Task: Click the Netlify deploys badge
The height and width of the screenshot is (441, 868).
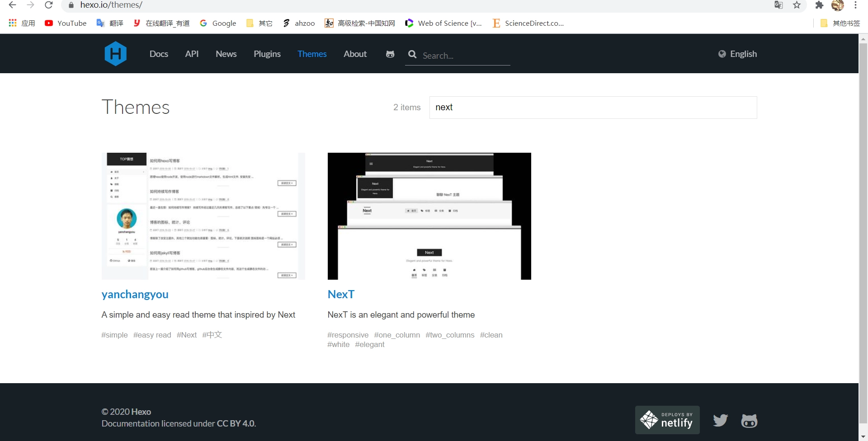Action: point(667,420)
